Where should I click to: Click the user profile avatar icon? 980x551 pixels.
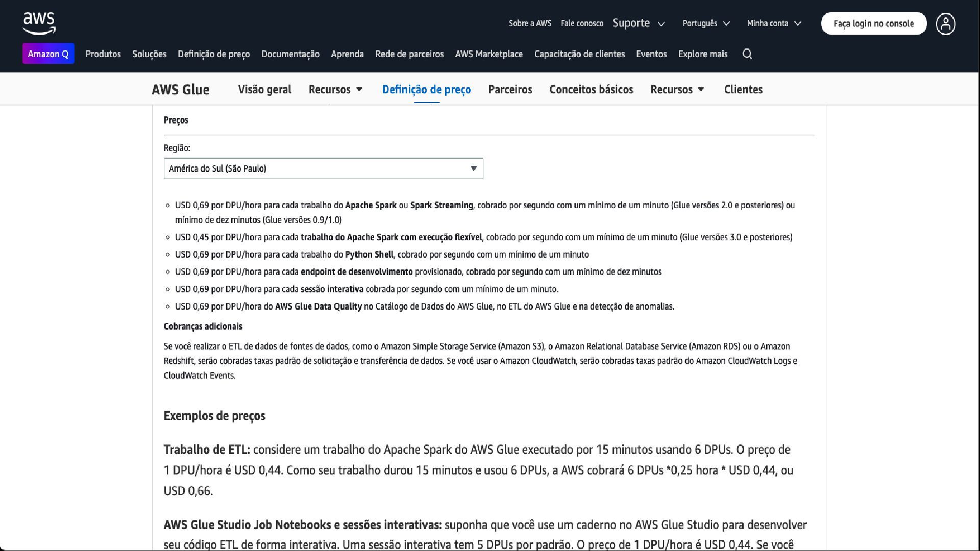[x=945, y=24]
